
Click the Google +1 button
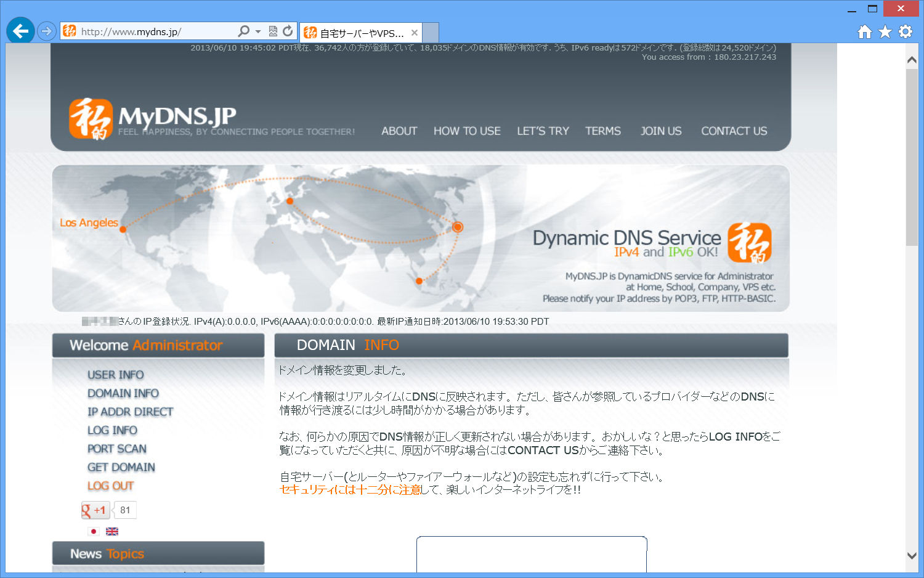click(x=95, y=510)
